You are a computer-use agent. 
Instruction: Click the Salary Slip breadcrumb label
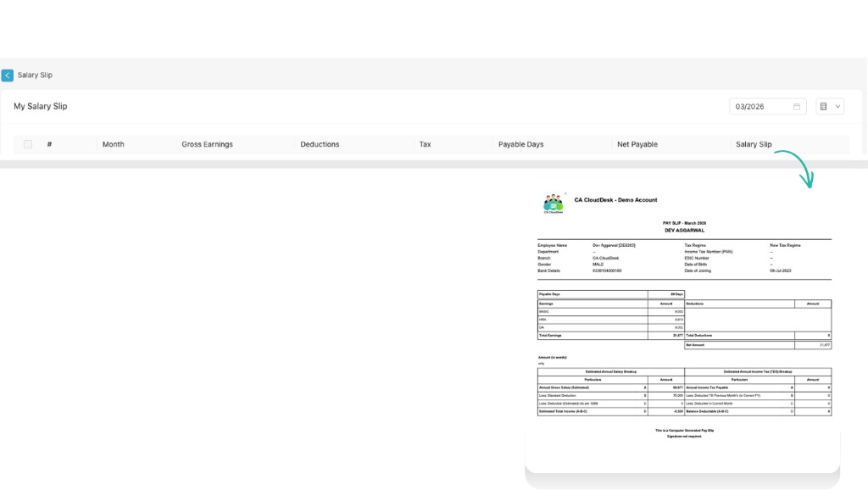[x=35, y=75]
